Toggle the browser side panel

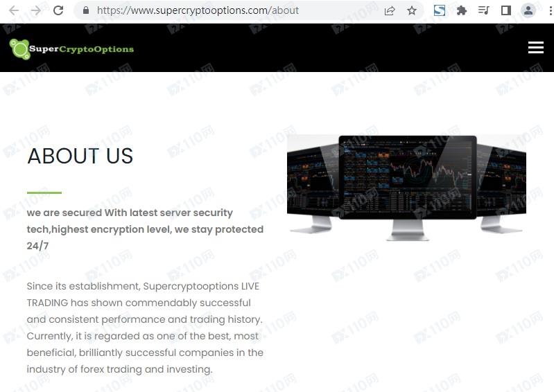pos(506,10)
